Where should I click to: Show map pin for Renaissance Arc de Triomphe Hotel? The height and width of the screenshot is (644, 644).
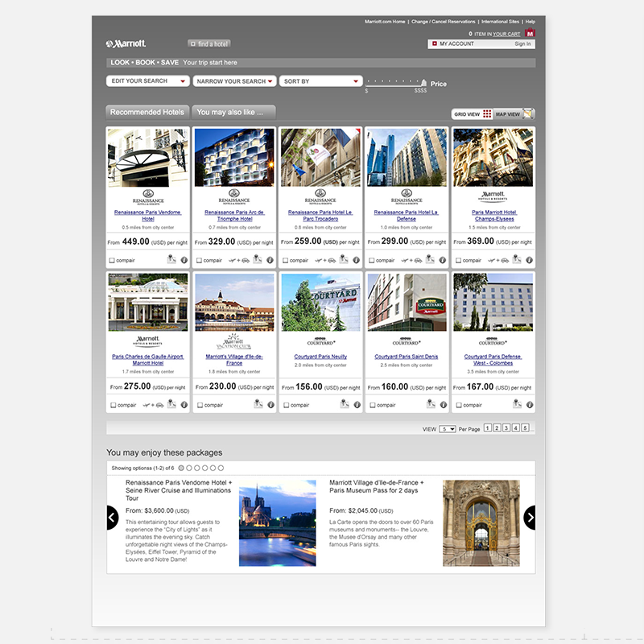[258, 259]
